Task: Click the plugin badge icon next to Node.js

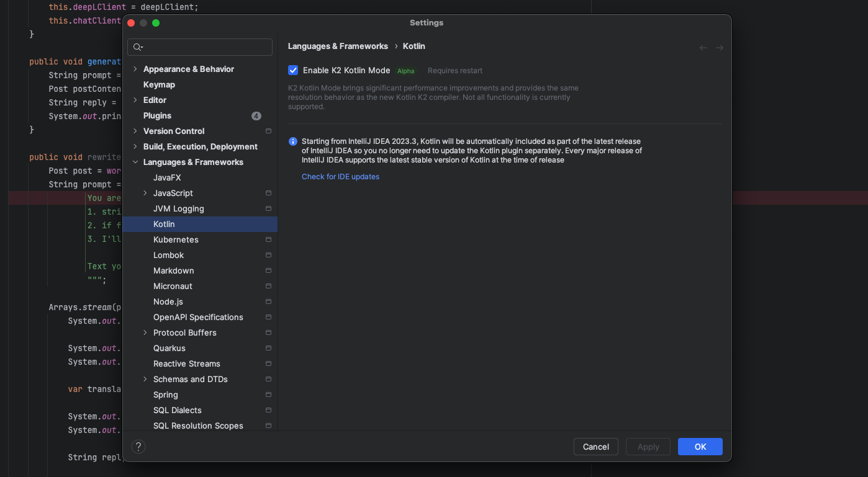Action: tap(268, 301)
